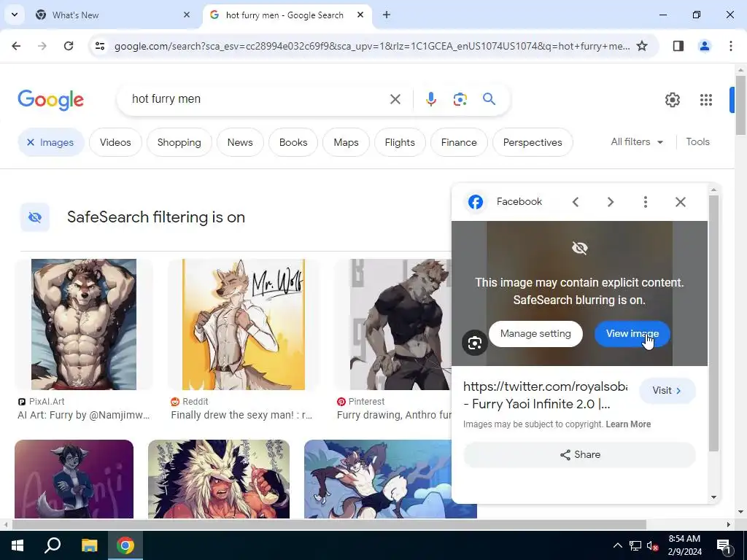The image size is (747, 560).
Task: Click the horizontal page scrollbar
Action: point(329,524)
